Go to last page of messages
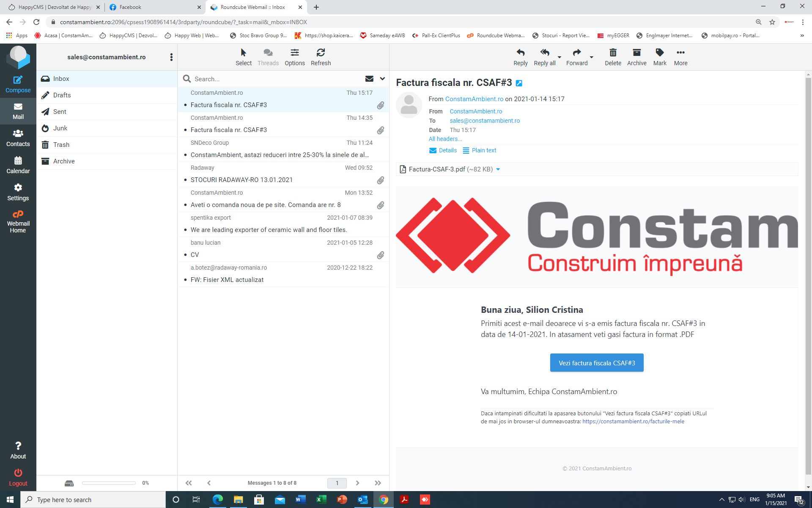 pos(378,483)
